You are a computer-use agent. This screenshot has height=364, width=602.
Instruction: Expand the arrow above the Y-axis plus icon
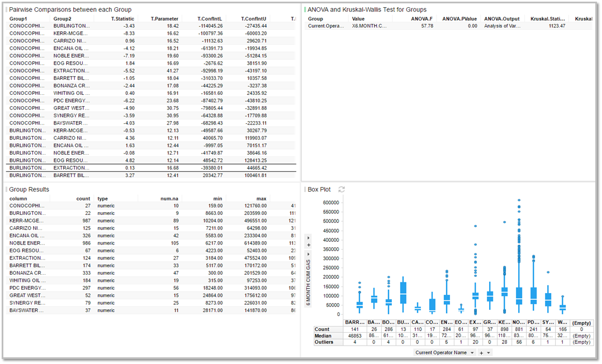[x=309, y=238]
